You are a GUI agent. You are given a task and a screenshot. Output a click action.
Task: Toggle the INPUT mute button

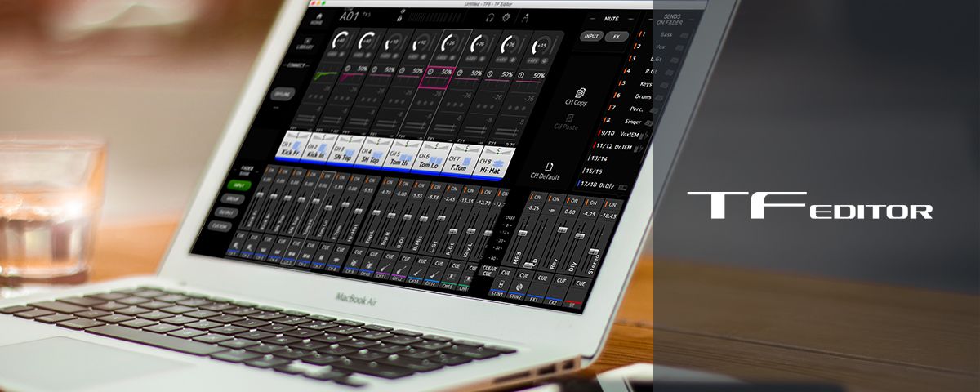591,37
